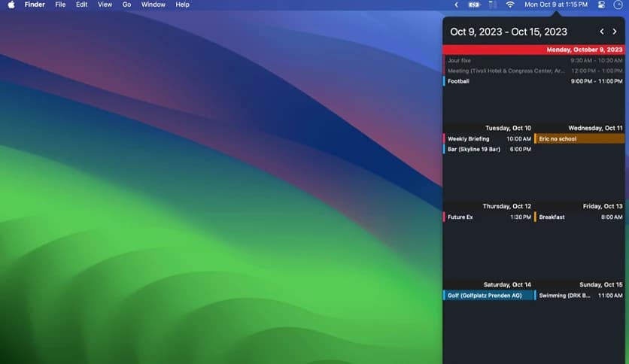Open Control Center in menu bar

pyautogui.click(x=601, y=5)
